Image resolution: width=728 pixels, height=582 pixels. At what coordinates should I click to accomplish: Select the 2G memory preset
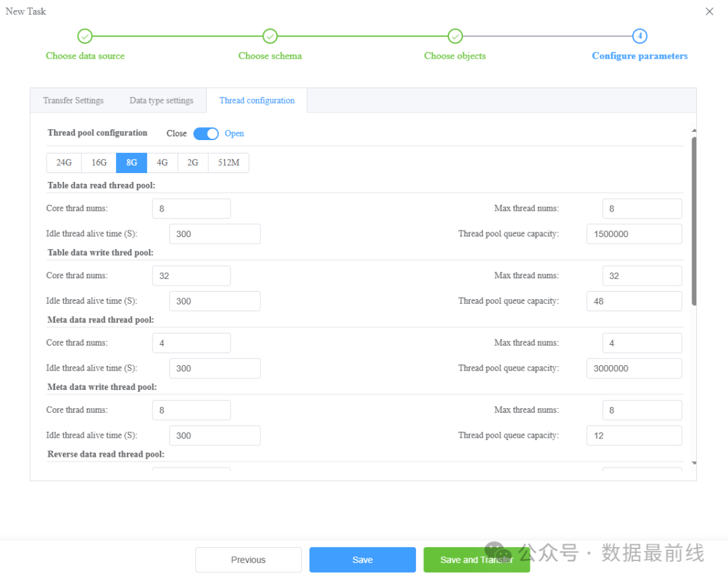193,163
